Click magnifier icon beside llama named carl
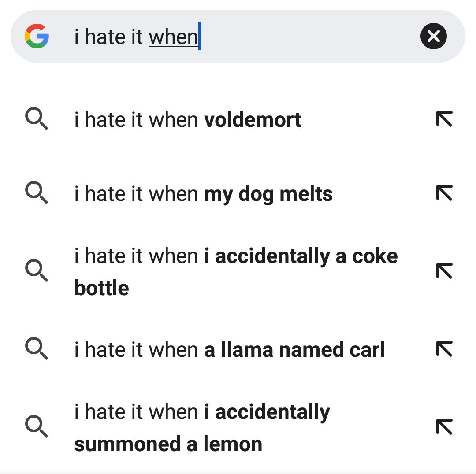476x474 pixels. 37,349
